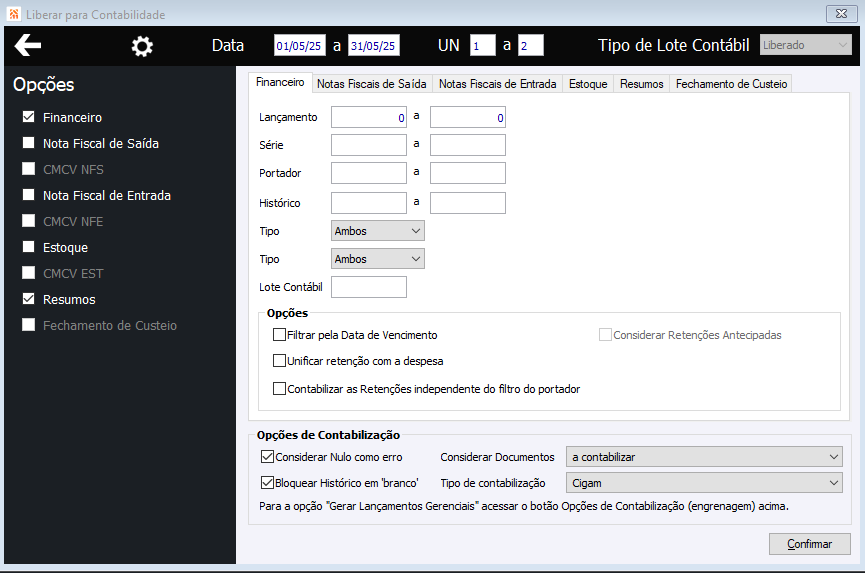The image size is (865, 573).
Task: Check the CMCV EST option
Action: 29,272
